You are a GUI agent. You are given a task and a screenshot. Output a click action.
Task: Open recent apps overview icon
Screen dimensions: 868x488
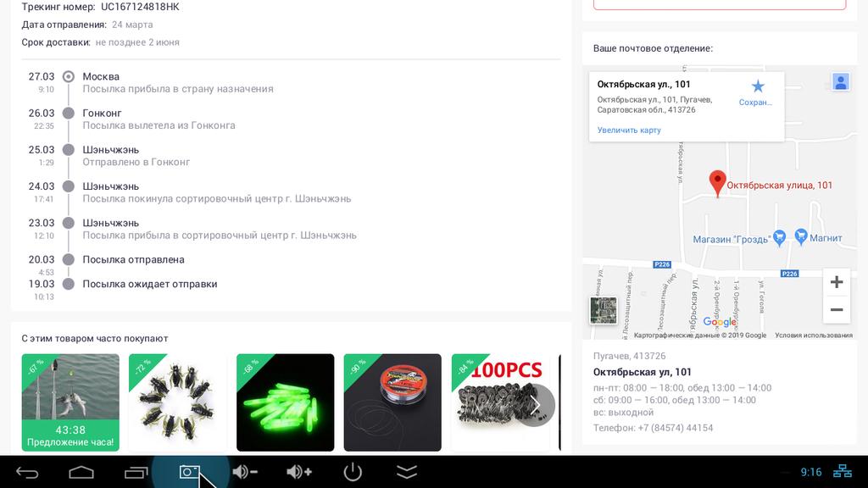click(x=136, y=472)
